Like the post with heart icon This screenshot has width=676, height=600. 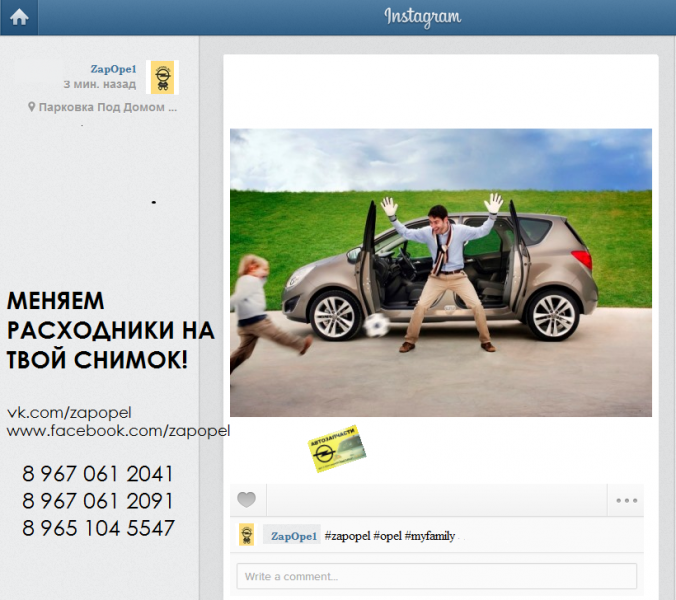click(x=246, y=500)
